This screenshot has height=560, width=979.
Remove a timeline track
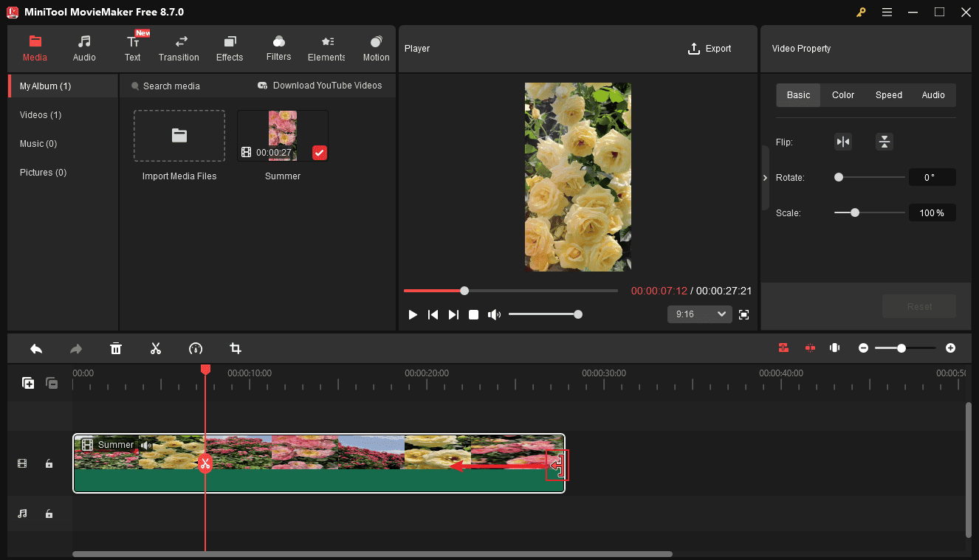point(52,383)
